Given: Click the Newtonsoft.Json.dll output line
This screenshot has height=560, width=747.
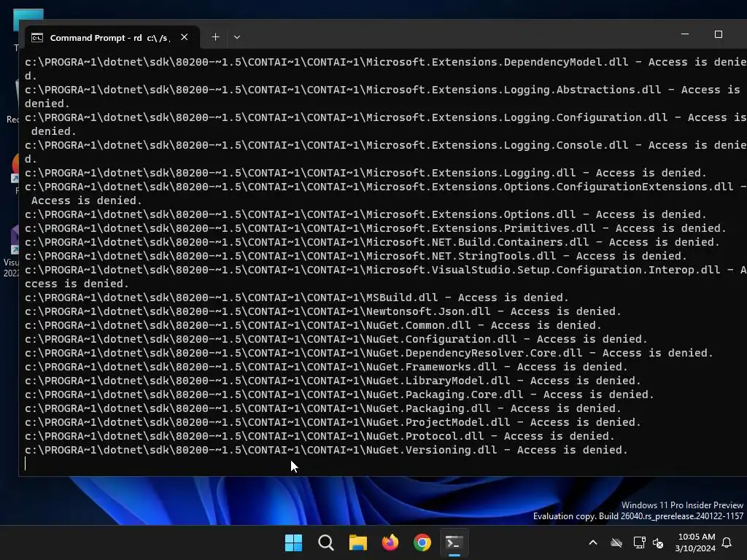Looking at the screenshot, I should pos(323,311).
